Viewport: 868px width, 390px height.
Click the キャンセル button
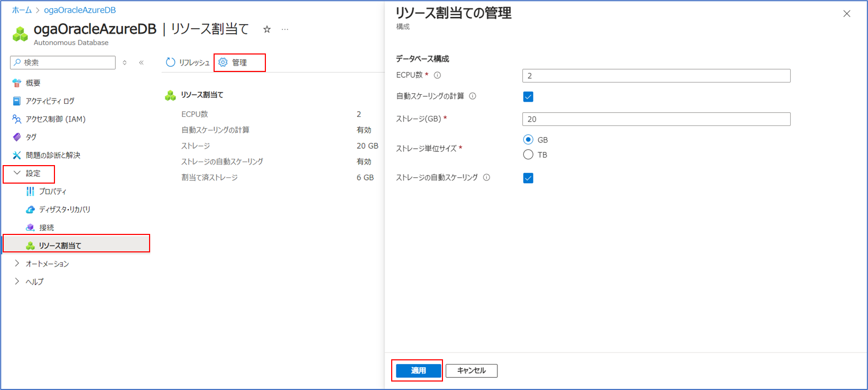[472, 370]
